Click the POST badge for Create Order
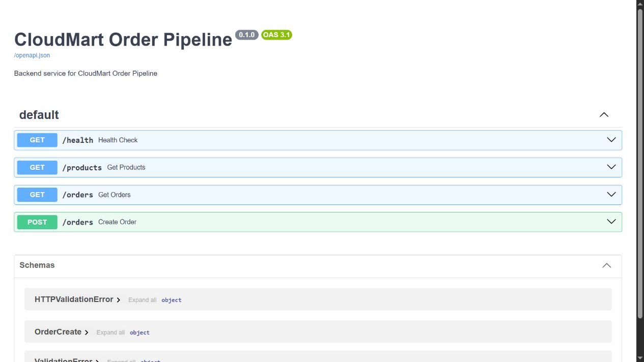Viewport: 644px width, 362px height. click(x=37, y=222)
